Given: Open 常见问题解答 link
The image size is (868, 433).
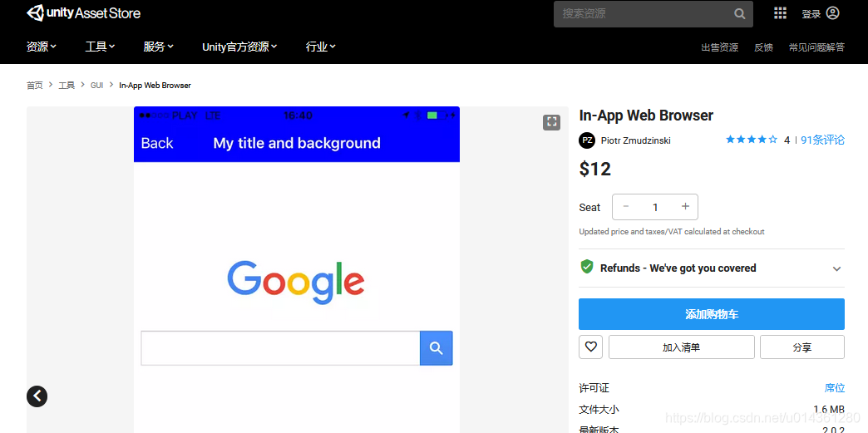Looking at the screenshot, I should [816, 47].
